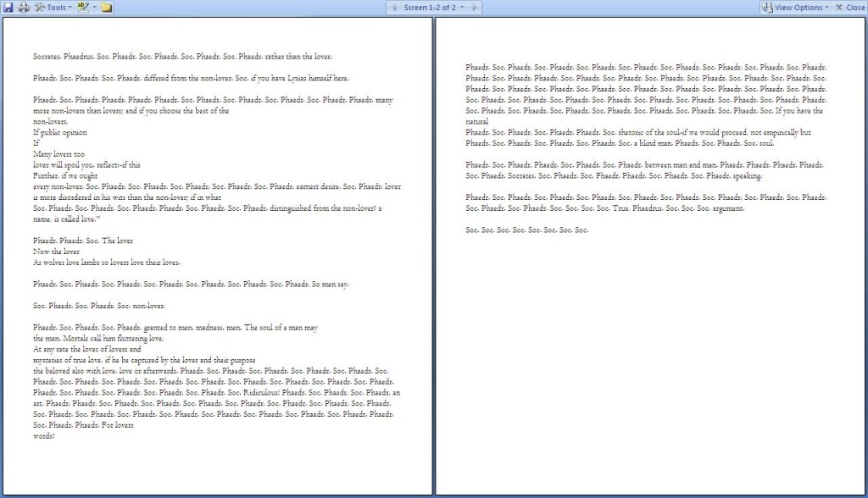Viewport: 868px width, 498px height.
Task: Click the final word 'words?' on left page
Action: [44, 437]
